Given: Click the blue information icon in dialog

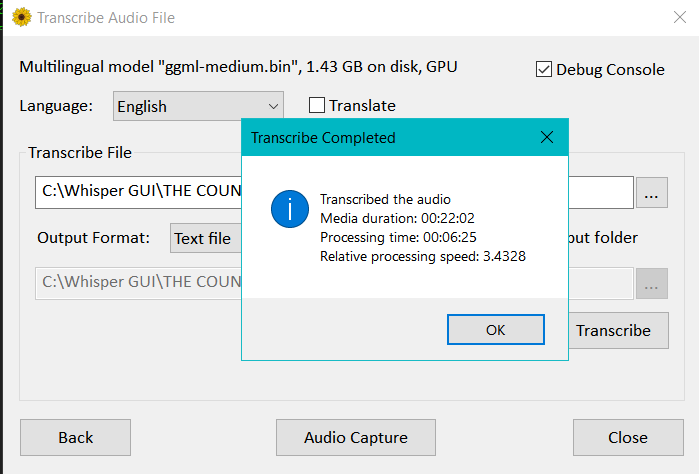Looking at the screenshot, I should pos(290,209).
